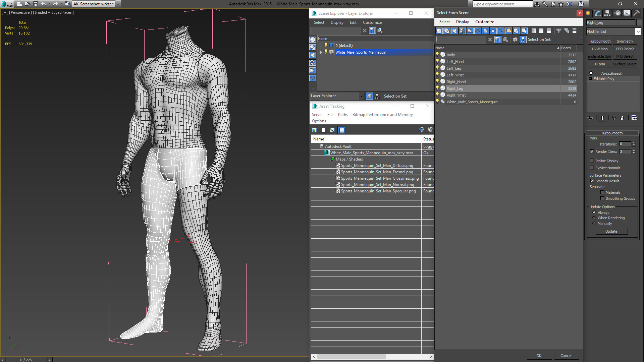Save the scene with the floppy disk icon
Image resolution: width=644 pixels, height=362 pixels.
click(x=36, y=4)
